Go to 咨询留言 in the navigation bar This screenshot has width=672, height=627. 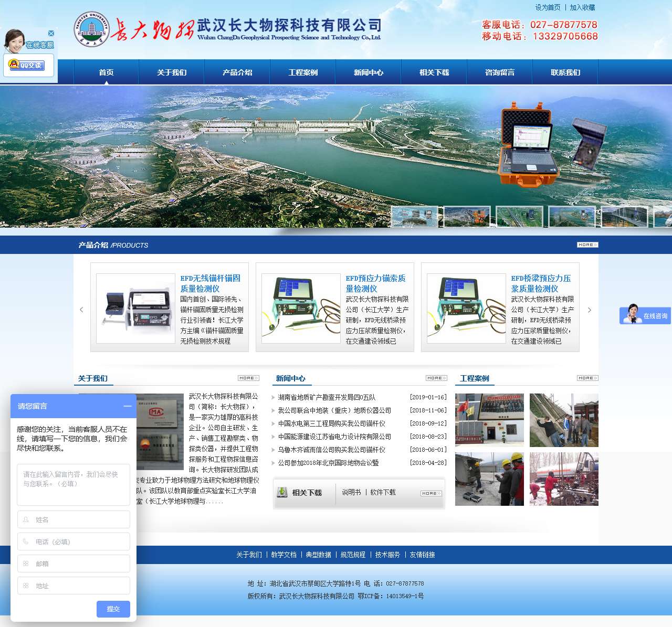[500, 72]
